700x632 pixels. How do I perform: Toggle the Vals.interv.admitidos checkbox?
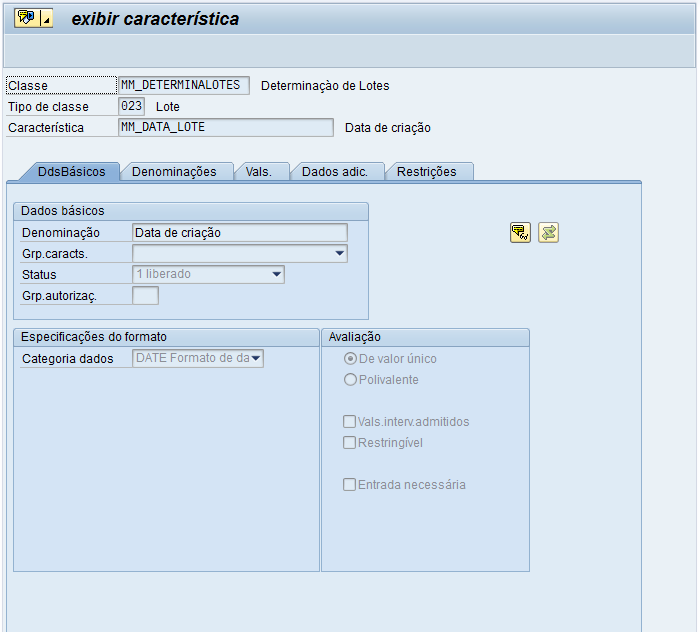[x=350, y=421]
